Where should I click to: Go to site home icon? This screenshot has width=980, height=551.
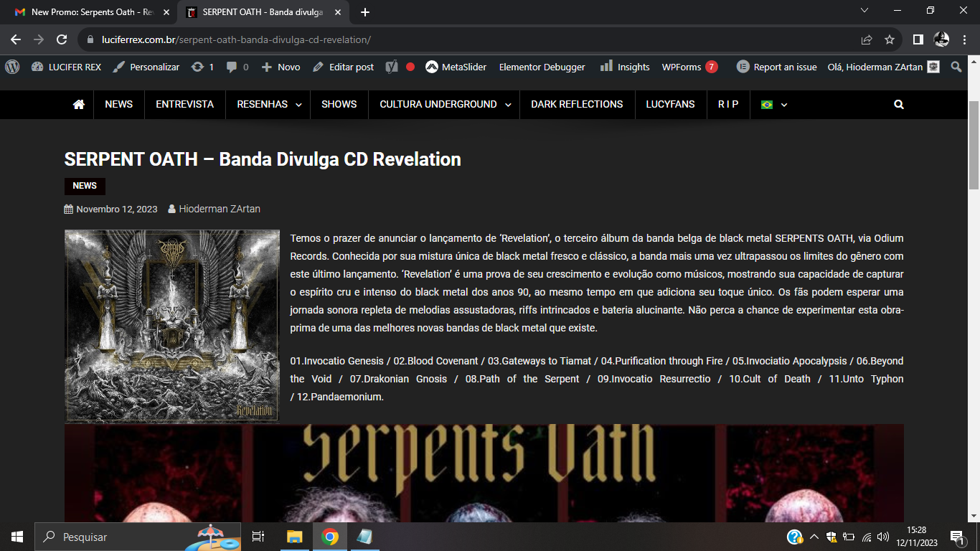click(x=79, y=104)
